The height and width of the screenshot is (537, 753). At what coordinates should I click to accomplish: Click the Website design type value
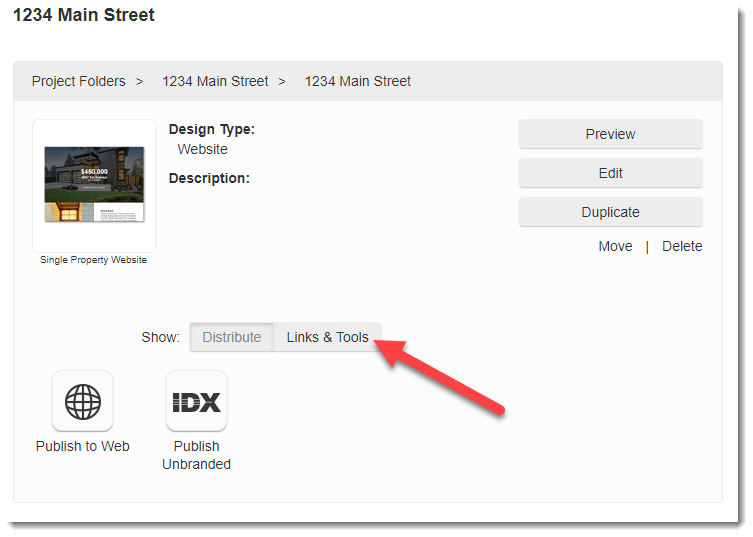(203, 149)
